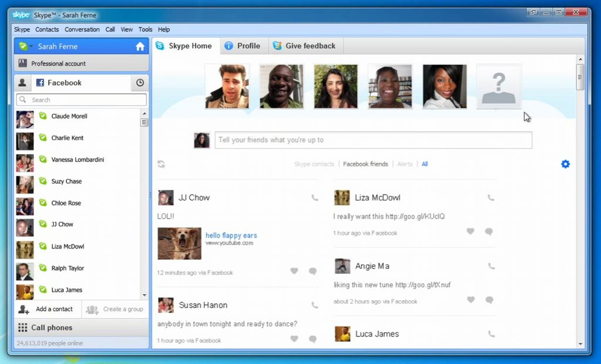Click the contact list scroll down arrow
Image resolution: width=601 pixels, height=364 pixels.
point(144,295)
